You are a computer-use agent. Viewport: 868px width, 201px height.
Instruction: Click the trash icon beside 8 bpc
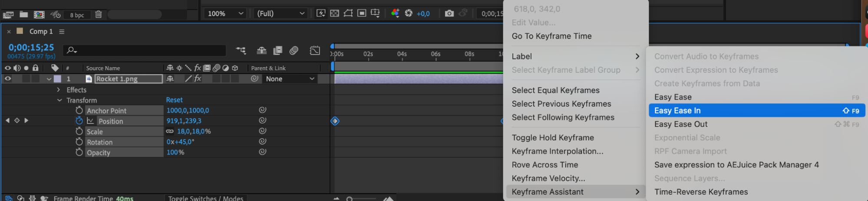(x=99, y=14)
